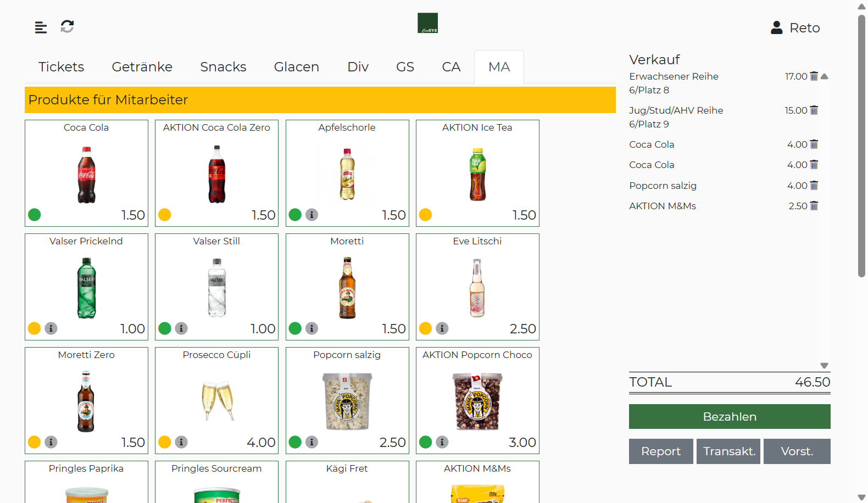
Task: Switch to the Tickets tab
Action: pos(62,67)
